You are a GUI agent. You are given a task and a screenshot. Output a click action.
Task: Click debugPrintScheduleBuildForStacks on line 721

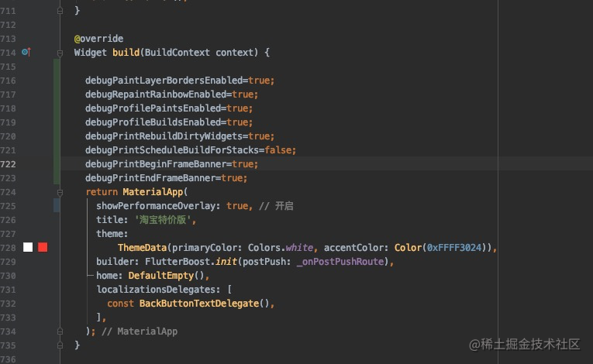click(171, 150)
